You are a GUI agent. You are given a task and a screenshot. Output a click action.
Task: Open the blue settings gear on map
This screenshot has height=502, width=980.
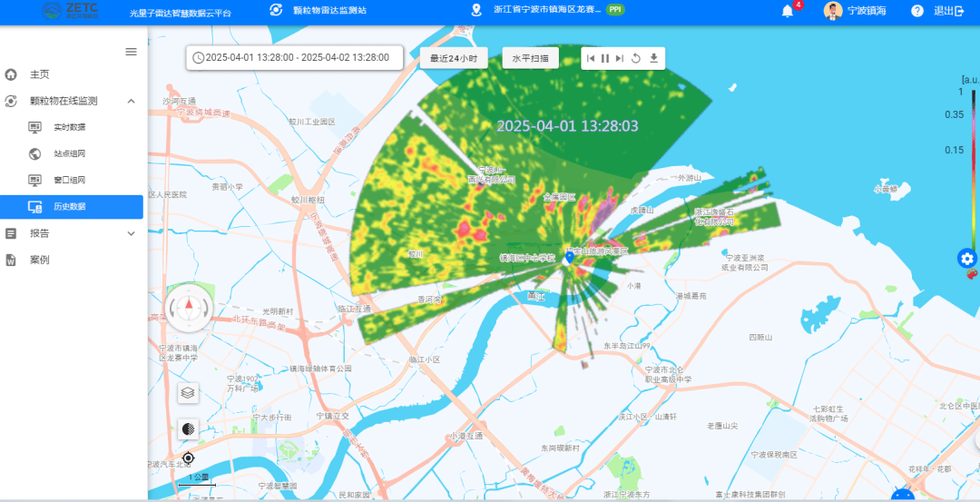coord(967,259)
